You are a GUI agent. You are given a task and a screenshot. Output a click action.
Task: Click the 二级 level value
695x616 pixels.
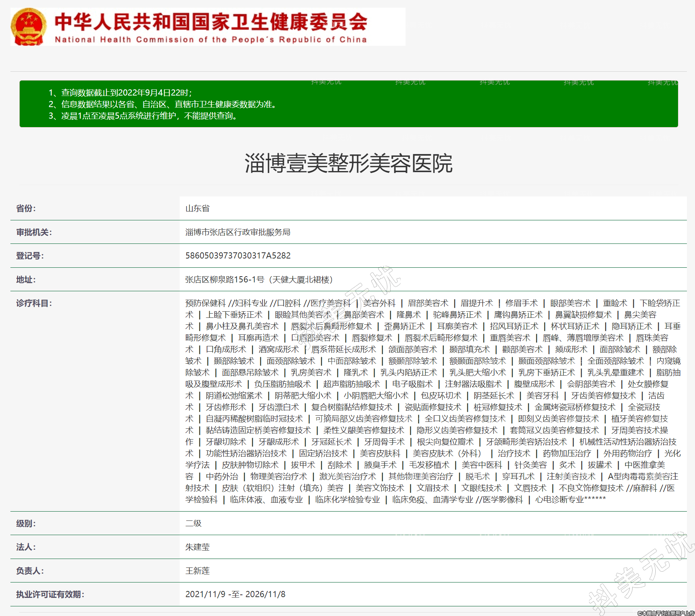click(194, 523)
